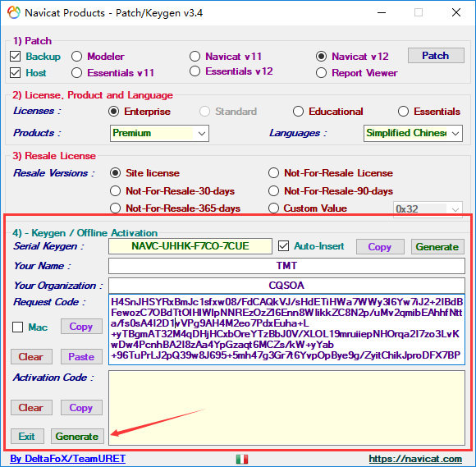Click the Italian flag icon at bottom
The image size is (476, 467).
coord(242,459)
